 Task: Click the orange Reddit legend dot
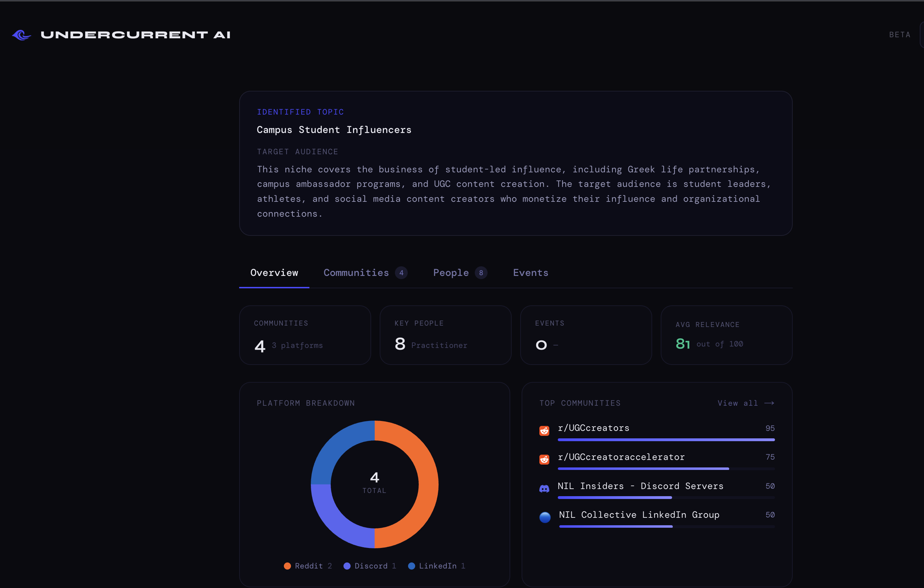[x=287, y=566]
